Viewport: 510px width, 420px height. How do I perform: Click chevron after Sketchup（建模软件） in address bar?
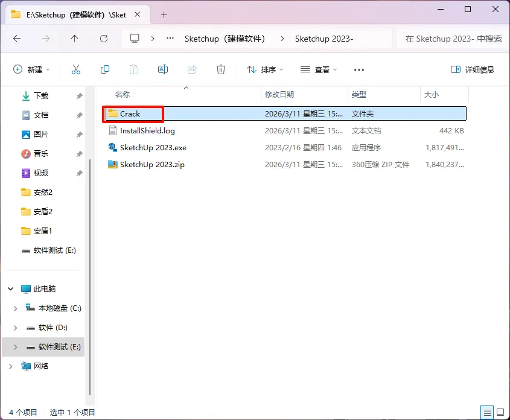click(x=282, y=39)
